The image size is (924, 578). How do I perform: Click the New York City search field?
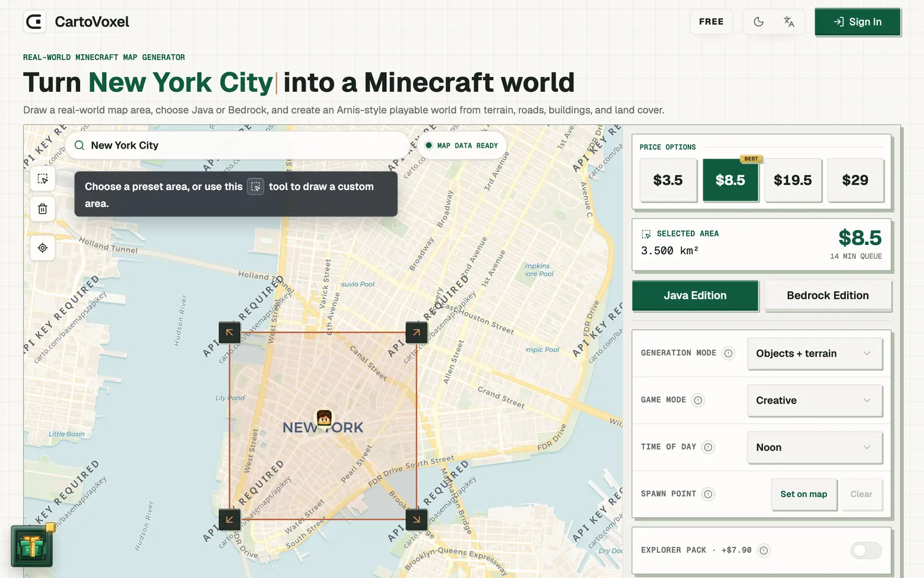pos(238,145)
